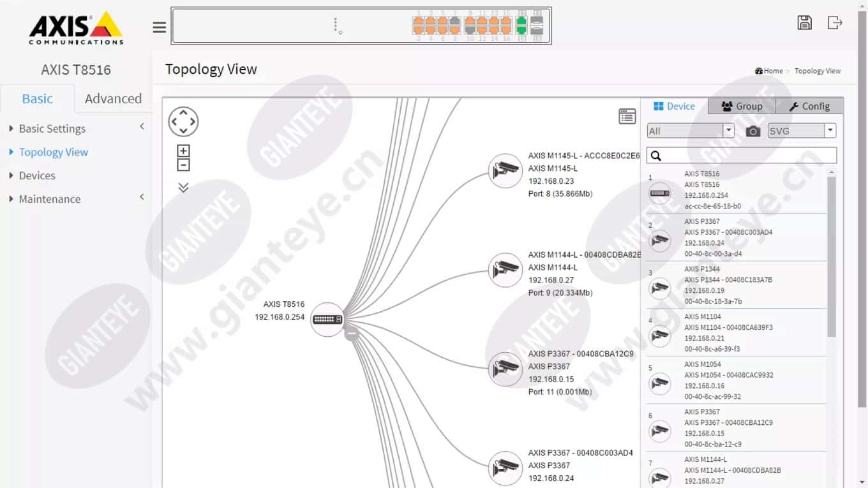Select the AXIS M1144-L camera node
This screenshot has width=868, height=488.
point(505,270)
